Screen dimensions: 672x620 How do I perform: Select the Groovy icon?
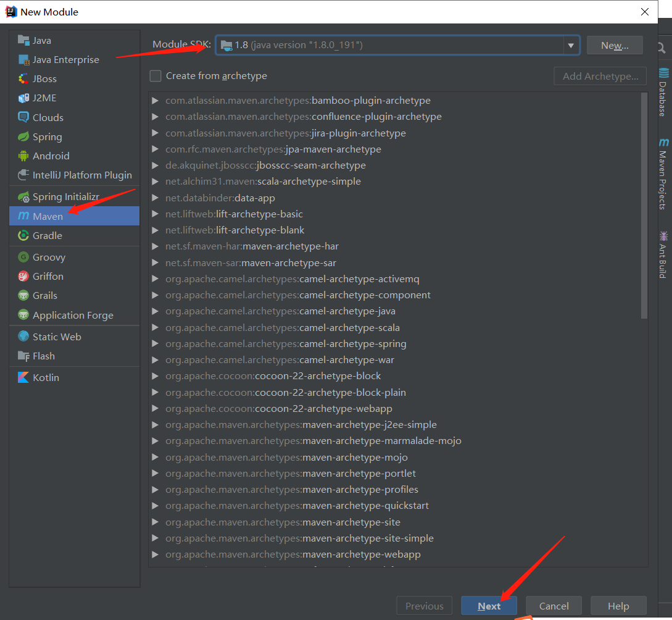pyautogui.click(x=23, y=257)
